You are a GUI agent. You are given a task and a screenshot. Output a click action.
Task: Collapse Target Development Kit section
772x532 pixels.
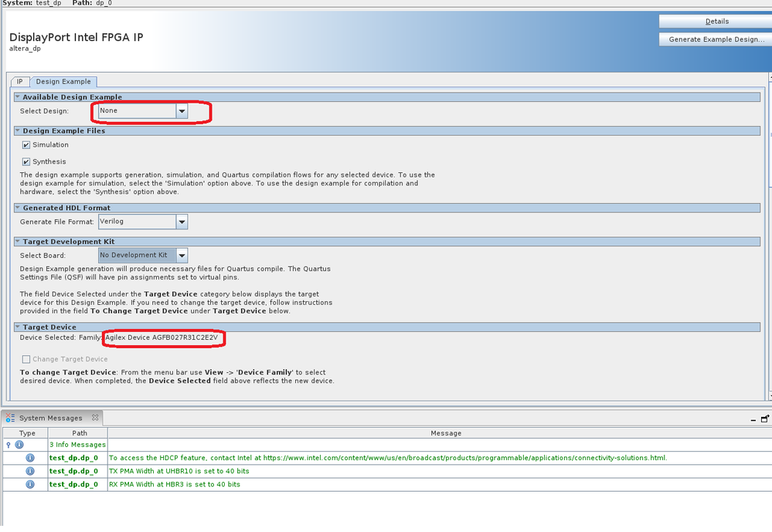(17, 241)
